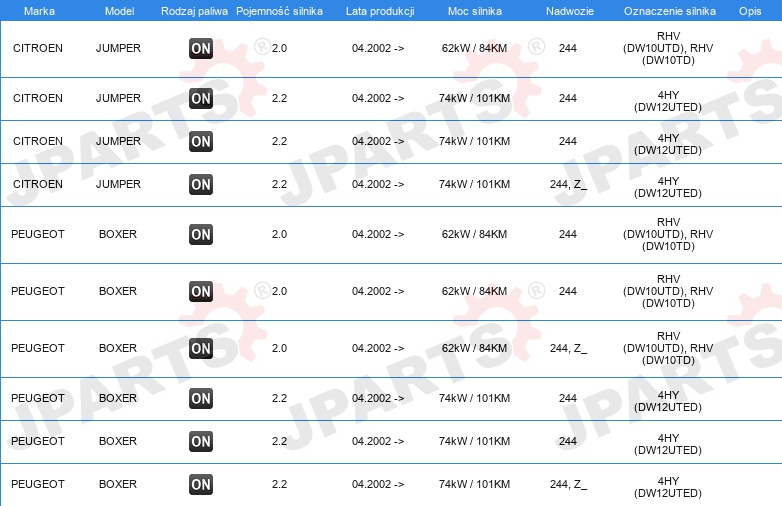Click 74kW / 101KM in the PEUGEOT 244, Z_ row

474,485
